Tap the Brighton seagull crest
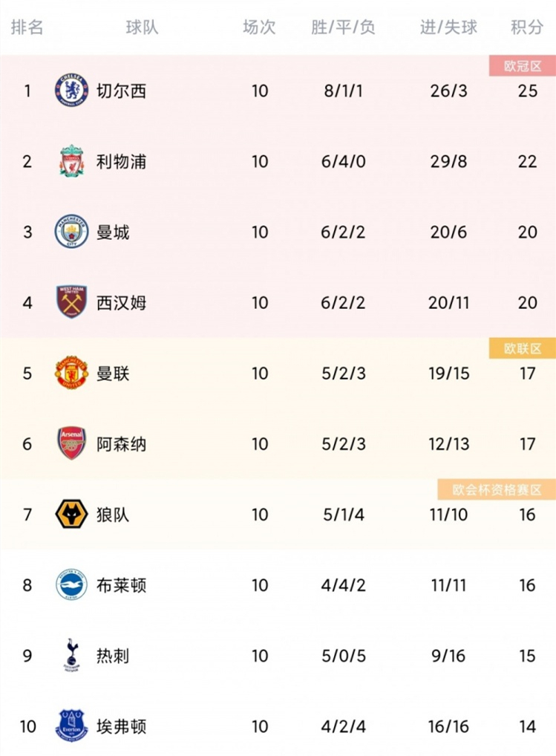556x756 pixels. 71,584
